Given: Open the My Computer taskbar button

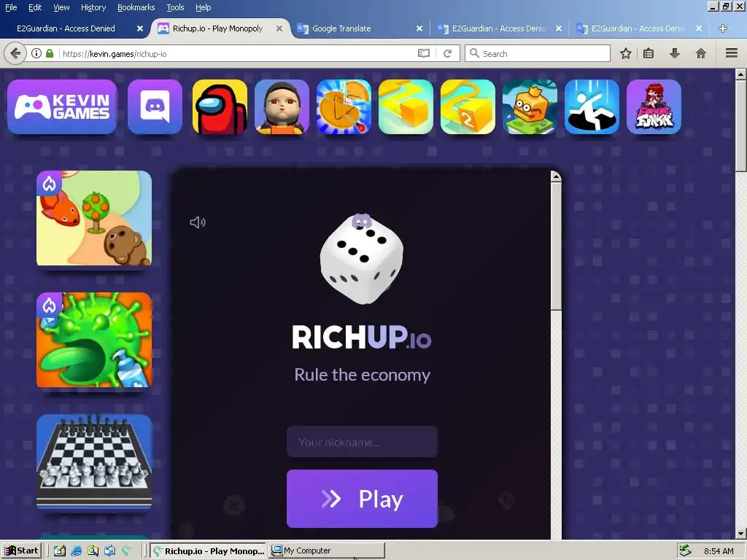Looking at the screenshot, I should click(327, 551).
